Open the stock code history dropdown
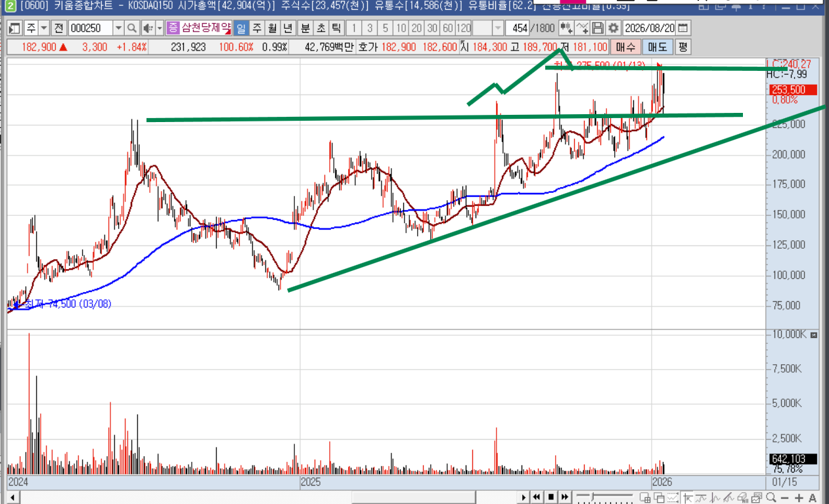The image size is (829, 504). [x=118, y=28]
